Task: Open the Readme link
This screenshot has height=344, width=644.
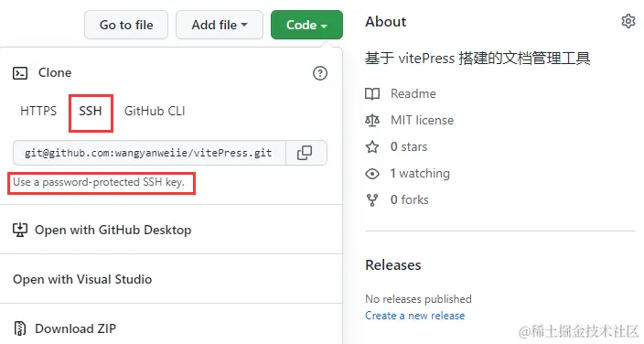Action: 413,93
